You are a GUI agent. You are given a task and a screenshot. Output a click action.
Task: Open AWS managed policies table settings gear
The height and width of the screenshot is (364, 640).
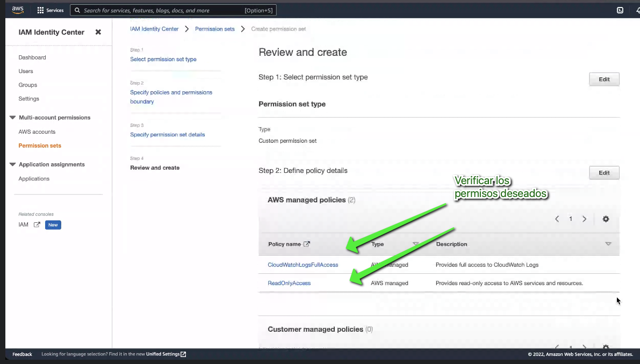click(606, 219)
